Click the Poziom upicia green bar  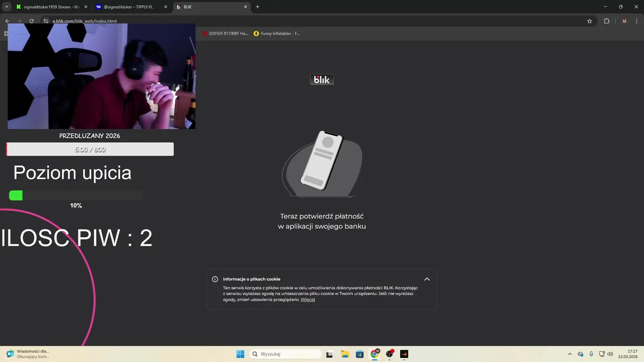(x=16, y=196)
